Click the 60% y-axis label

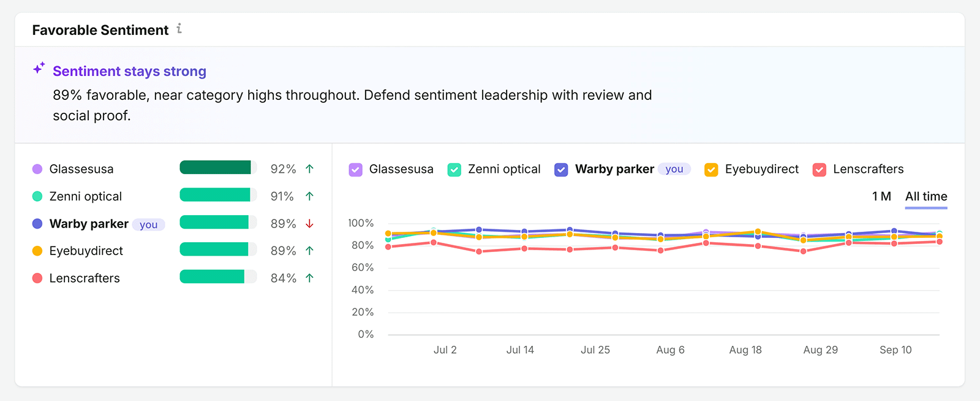point(363,268)
